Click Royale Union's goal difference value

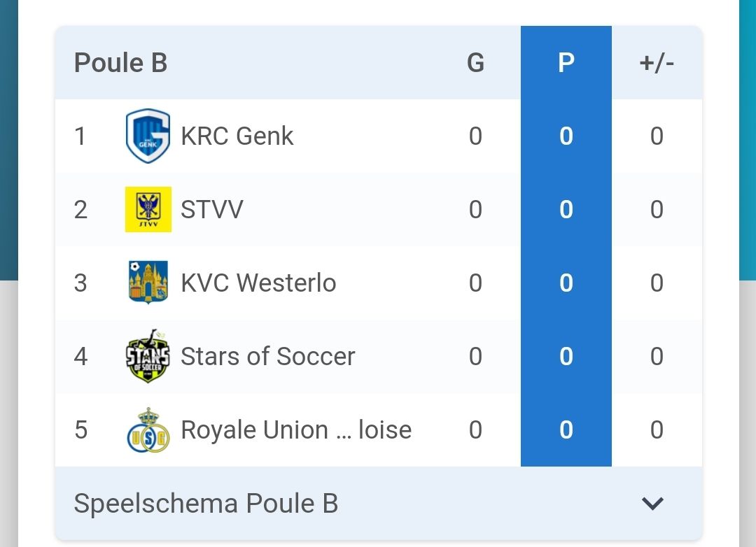(x=657, y=429)
